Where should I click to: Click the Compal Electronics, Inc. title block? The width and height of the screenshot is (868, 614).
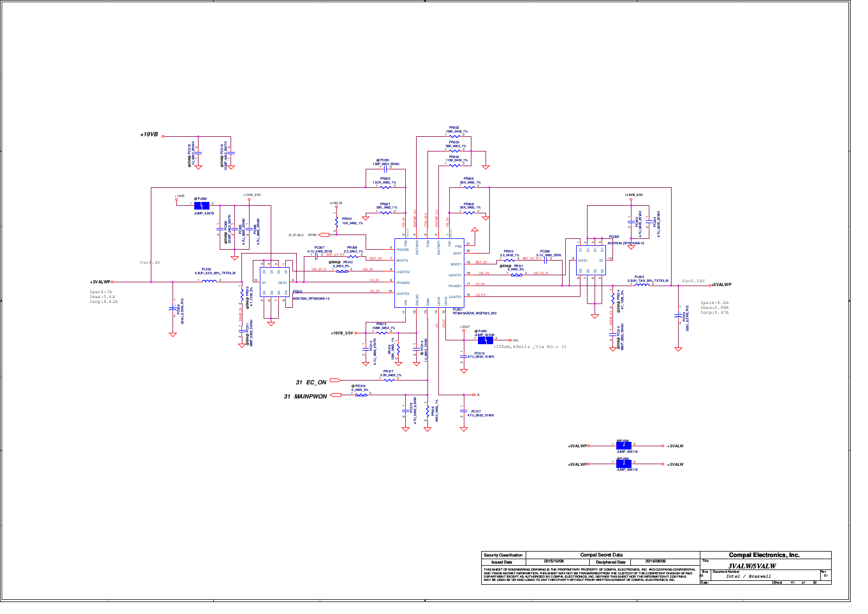[764, 555]
